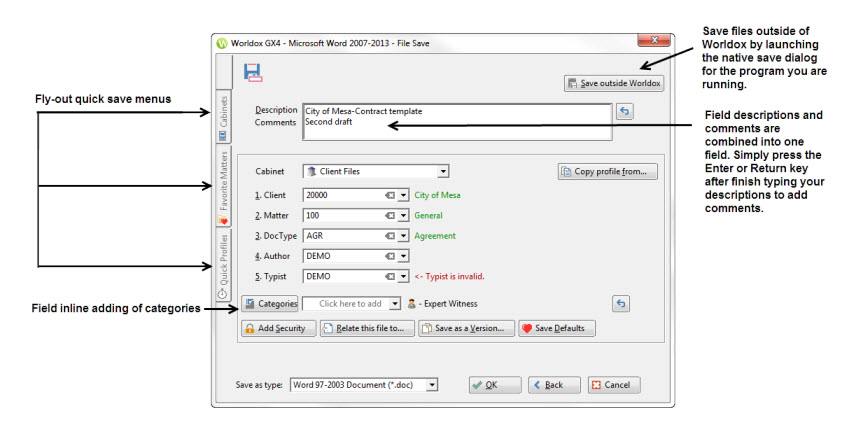Screen dimensions: 853x422
Task: Close the File Save dialog
Action: [653, 41]
